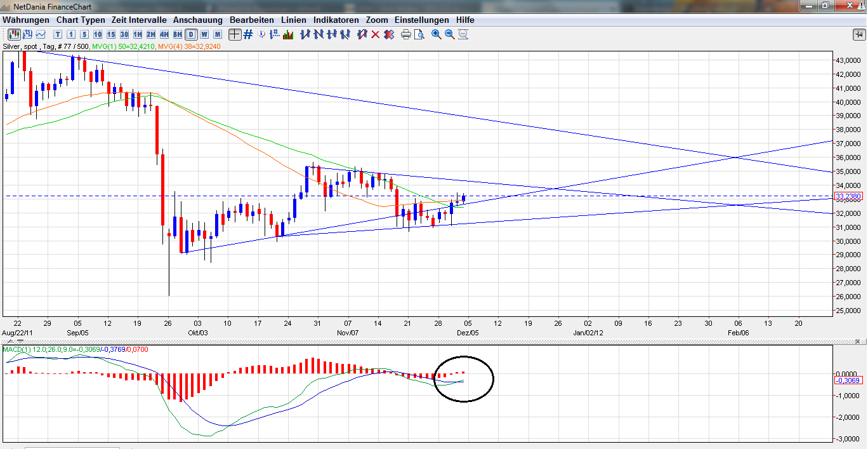This screenshot has width=868, height=449.
Task: Expand the Einstellungen menu
Action: [421, 20]
